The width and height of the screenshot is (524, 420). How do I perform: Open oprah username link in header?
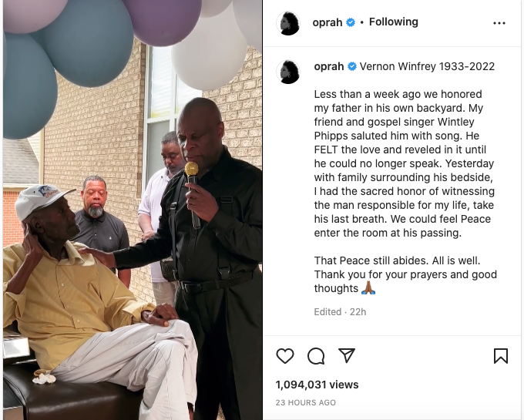point(327,22)
